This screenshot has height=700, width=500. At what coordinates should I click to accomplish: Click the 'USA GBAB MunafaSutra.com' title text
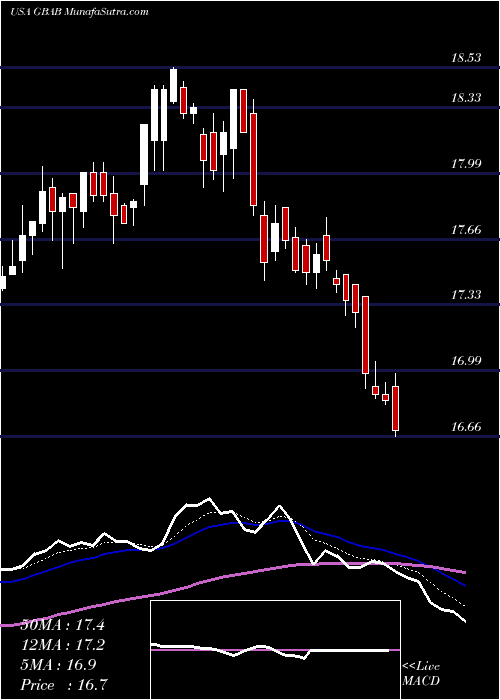[x=79, y=12]
